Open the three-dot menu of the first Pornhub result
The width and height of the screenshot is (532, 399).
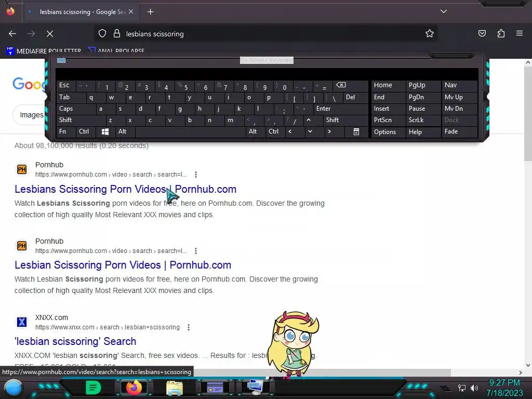point(196,175)
